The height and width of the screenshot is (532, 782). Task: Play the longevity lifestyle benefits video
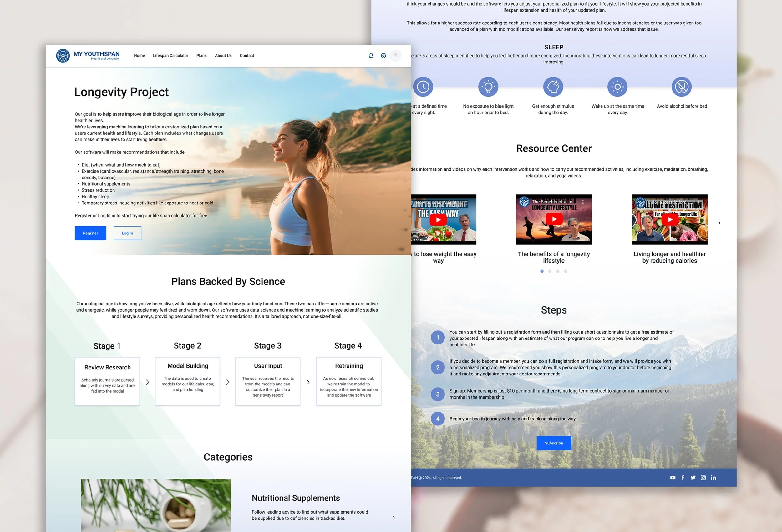(554, 219)
